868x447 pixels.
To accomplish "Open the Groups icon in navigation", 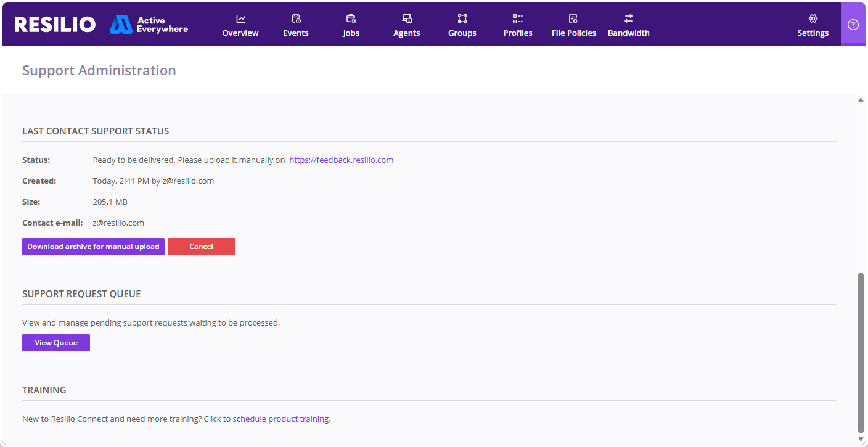I will [462, 18].
